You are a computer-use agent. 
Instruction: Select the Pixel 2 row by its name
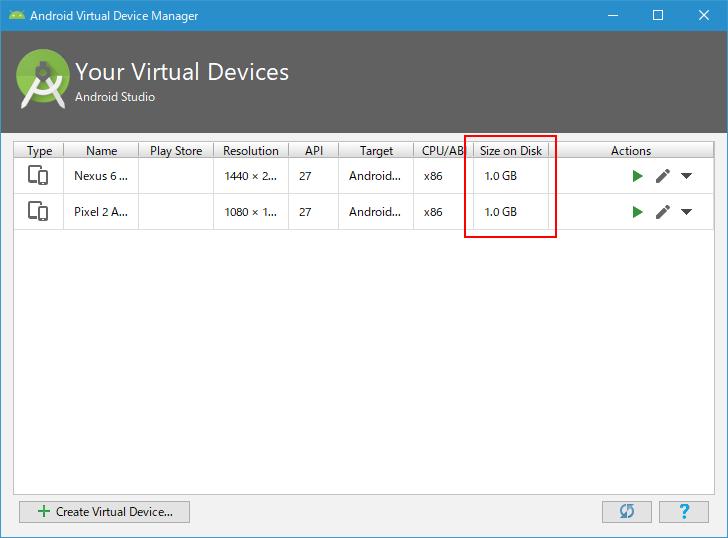pyautogui.click(x=101, y=212)
